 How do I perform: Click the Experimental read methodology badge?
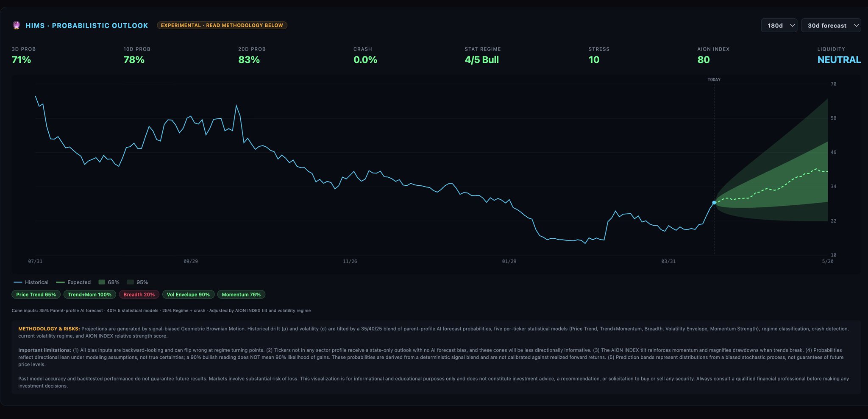(x=222, y=25)
